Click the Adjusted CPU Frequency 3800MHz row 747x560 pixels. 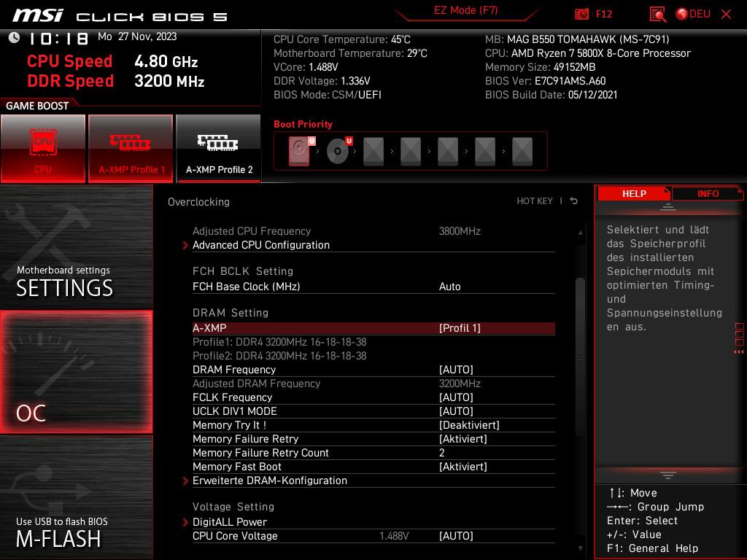(x=373, y=231)
